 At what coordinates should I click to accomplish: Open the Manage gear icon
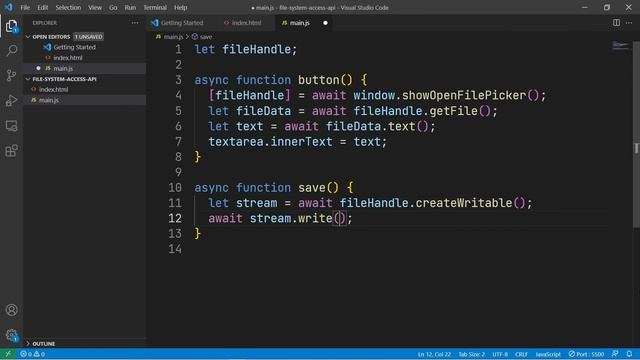tap(11, 336)
